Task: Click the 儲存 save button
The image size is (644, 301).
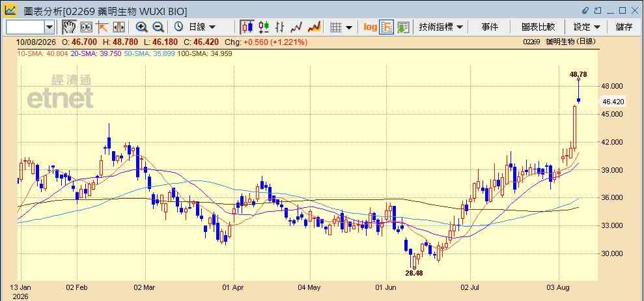Action: pos(624,27)
